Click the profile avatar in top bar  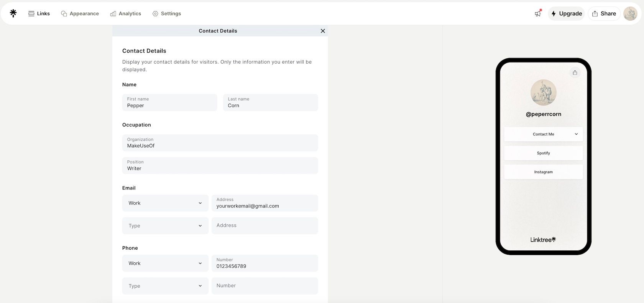630,13
